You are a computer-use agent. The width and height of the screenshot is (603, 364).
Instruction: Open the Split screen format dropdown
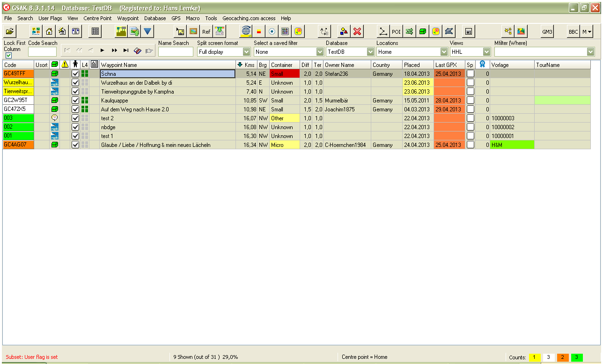[247, 52]
